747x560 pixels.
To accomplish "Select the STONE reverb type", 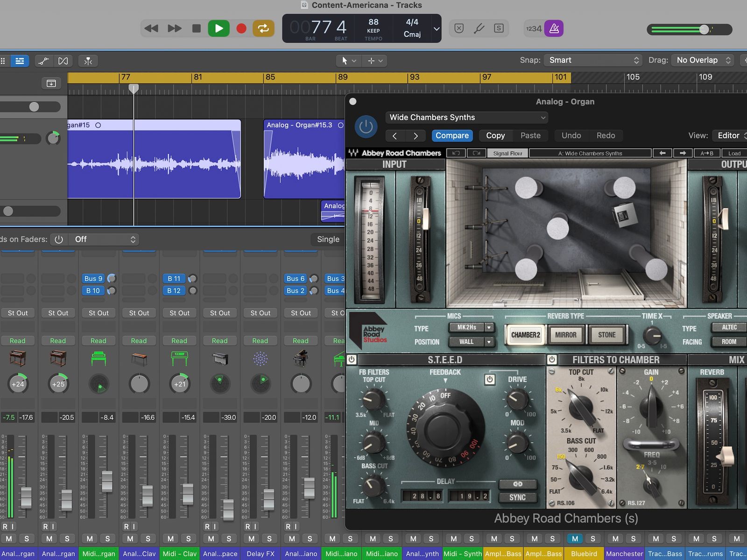I will (606, 335).
